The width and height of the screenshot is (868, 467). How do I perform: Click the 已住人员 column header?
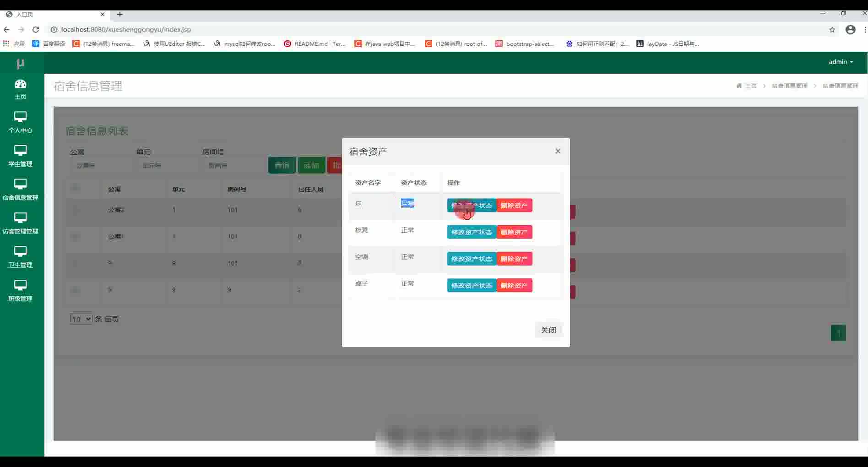click(311, 189)
